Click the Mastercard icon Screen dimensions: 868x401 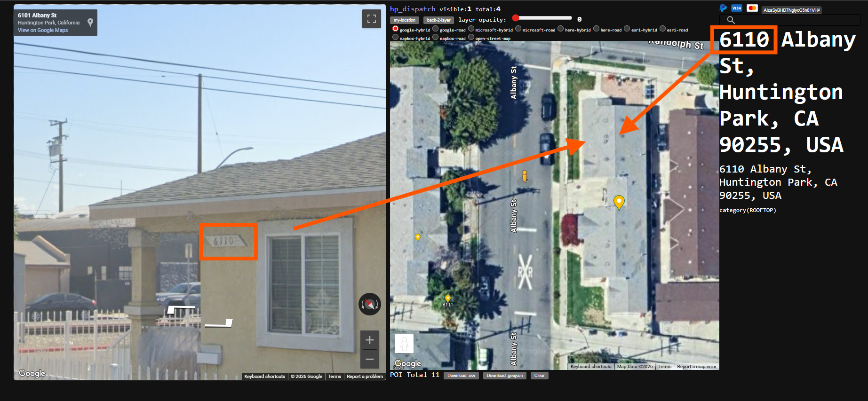pyautogui.click(x=752, y=8)
